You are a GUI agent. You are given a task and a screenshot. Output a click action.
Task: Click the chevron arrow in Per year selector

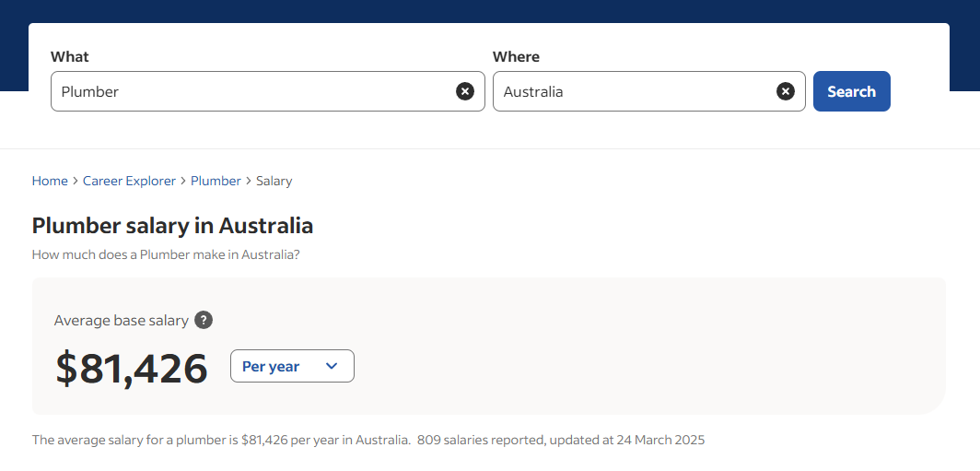332,366
